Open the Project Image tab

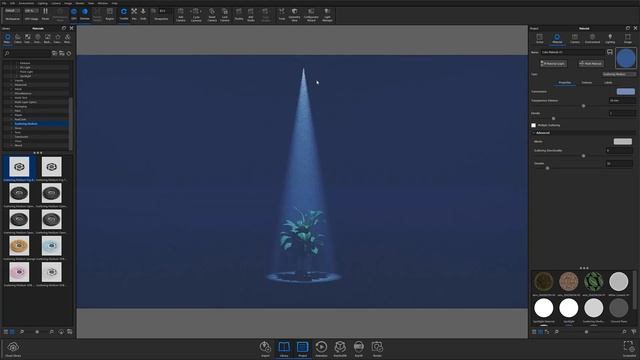click(x=628, y=39)
